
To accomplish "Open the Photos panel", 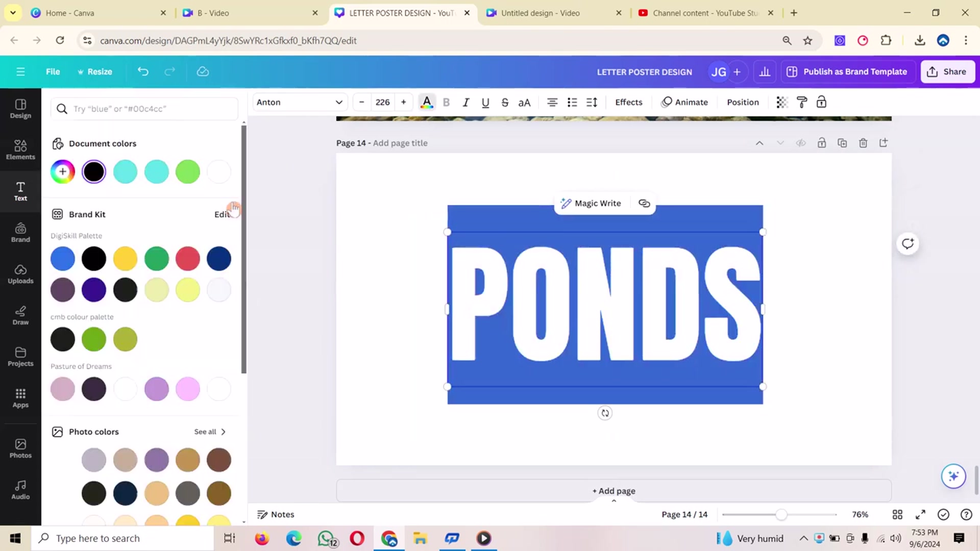I will (x=20, y=448).
